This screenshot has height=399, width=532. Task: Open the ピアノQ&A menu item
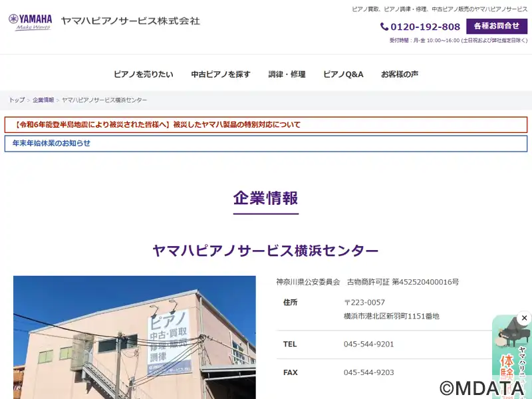pos(343,74)
